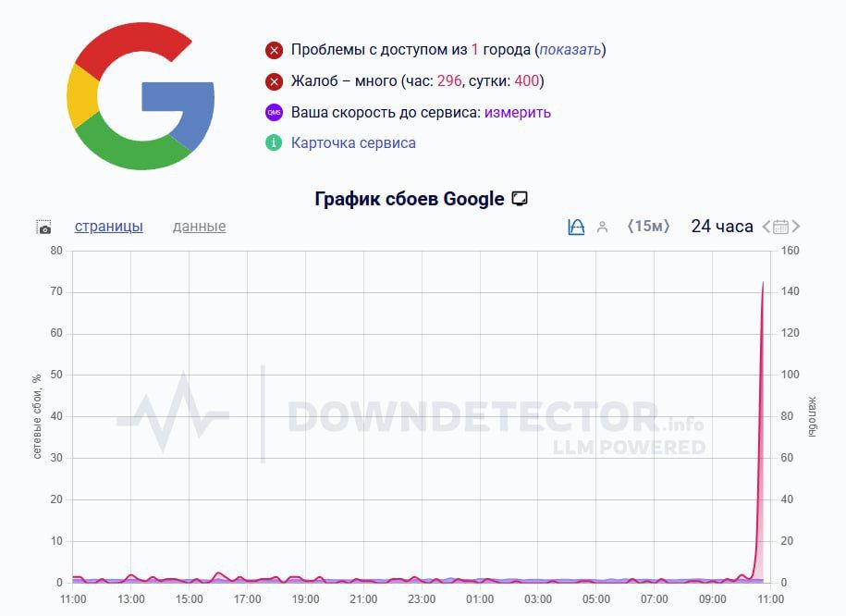This screenshot has width=846, height=616.
Task: Click the purple QMS speed test icon
Action: coord(272,112)
